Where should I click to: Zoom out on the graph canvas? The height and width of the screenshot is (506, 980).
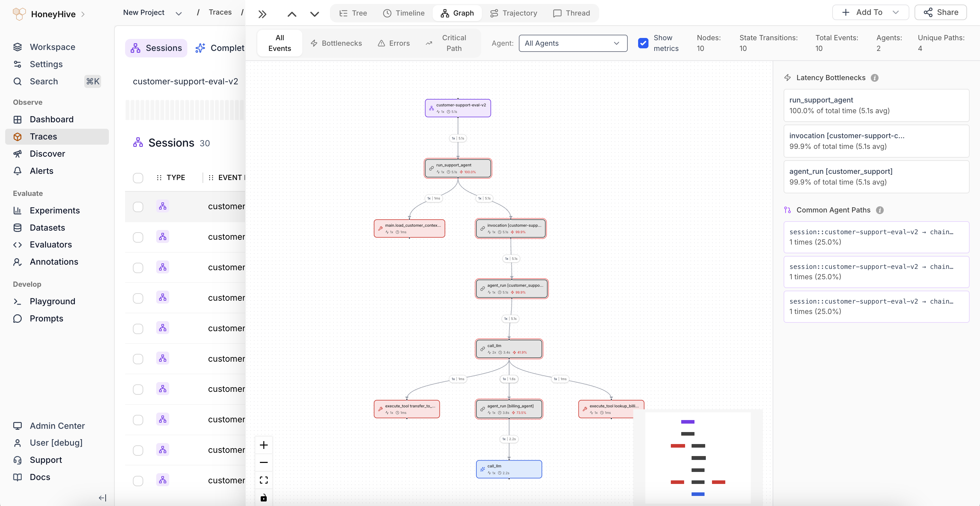tap(264, 463)
